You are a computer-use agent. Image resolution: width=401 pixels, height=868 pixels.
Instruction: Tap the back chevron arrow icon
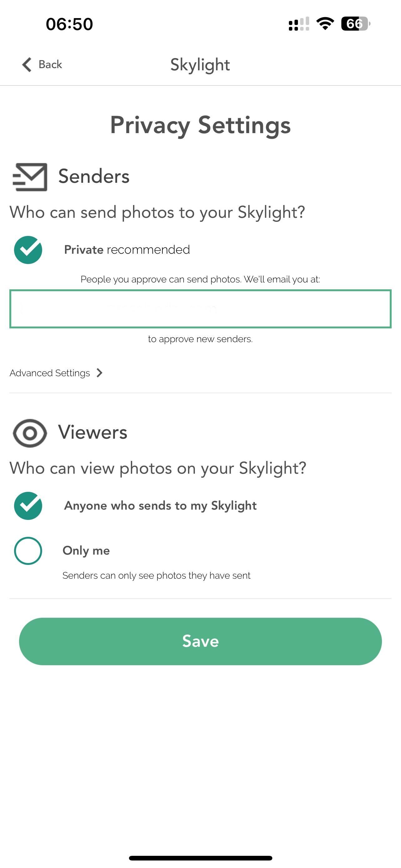(27, 64)
